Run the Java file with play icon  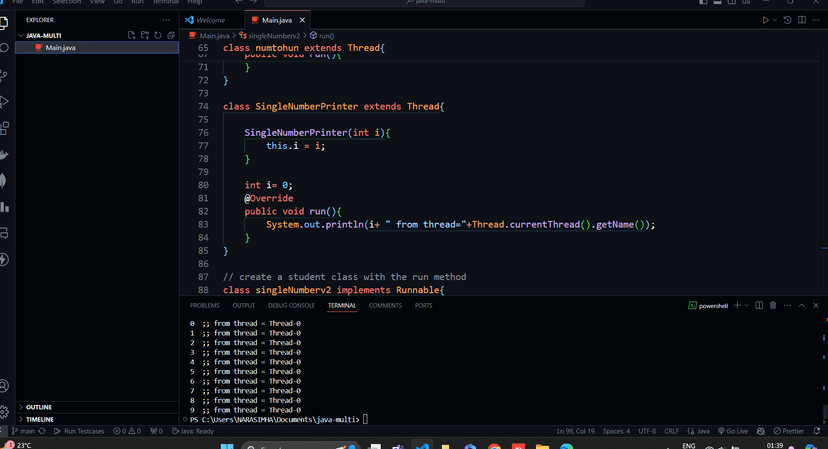coord(765,20)
